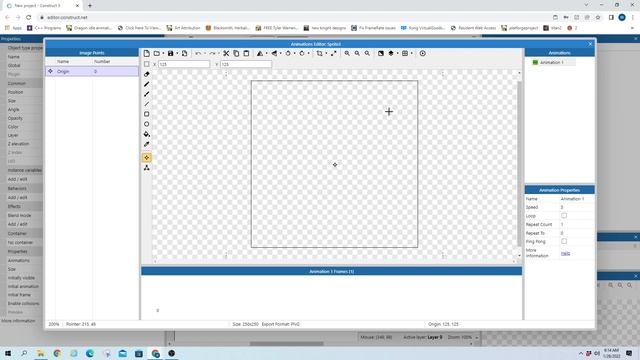The width and height of the screenshot is (640, 360).
Task: Open the dropdown arrow beside the Flip icon
Action: click(x=280, y=53)
